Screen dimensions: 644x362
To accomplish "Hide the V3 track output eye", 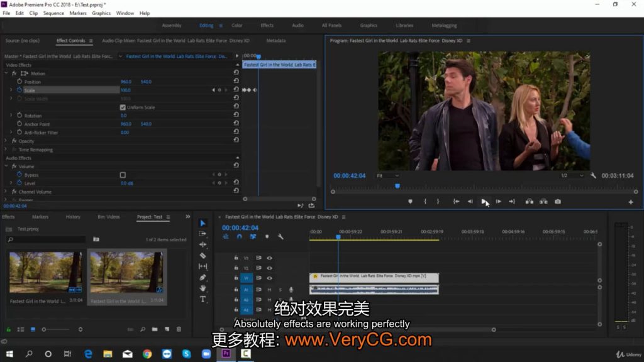I will 269,258.
